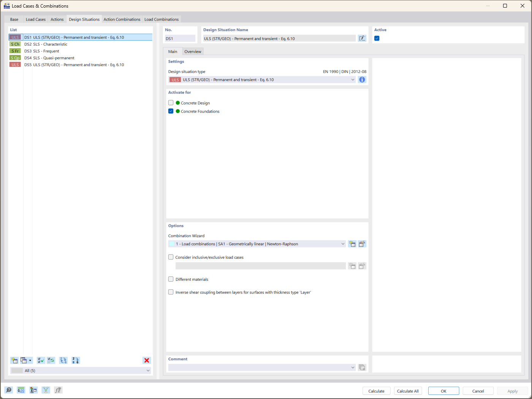The image size is (532, 399).
Task: Click the Calculate All button
Action: (x=408, y=391)
